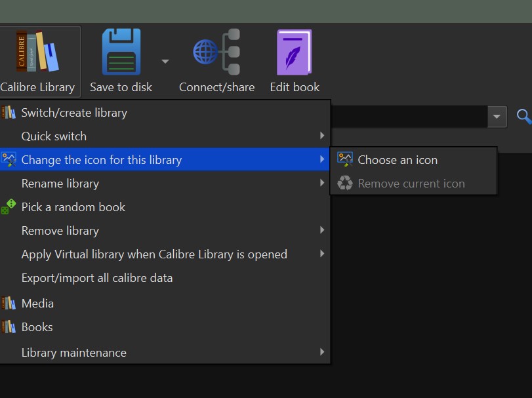Open the Edit book purple icon
The image size is (532, 398).
295,52
